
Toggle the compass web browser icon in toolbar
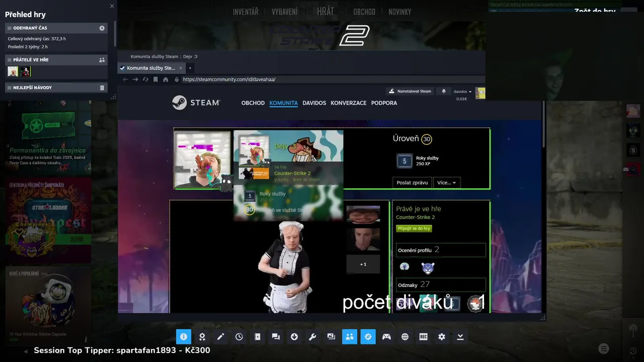368,337
